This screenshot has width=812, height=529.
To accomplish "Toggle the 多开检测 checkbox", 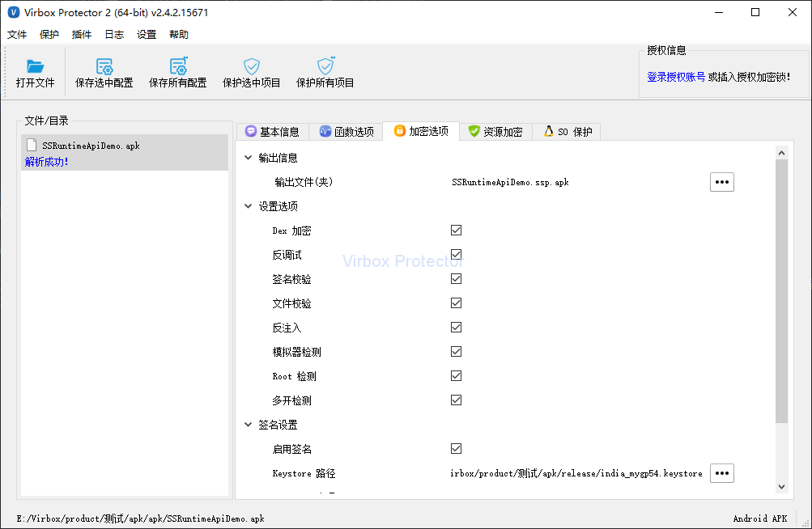I will point(457,400).
